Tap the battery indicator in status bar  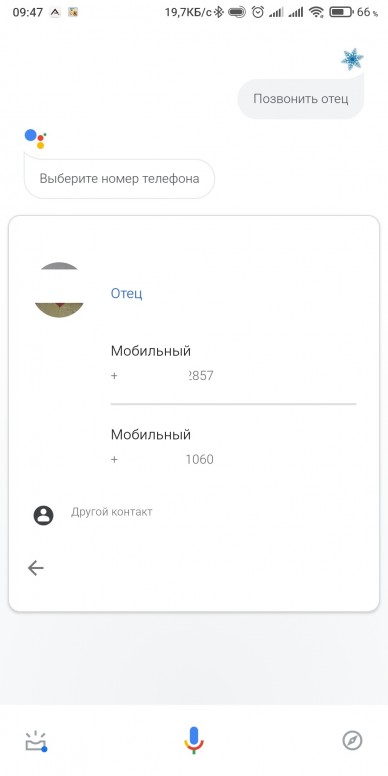click(340, 12)
